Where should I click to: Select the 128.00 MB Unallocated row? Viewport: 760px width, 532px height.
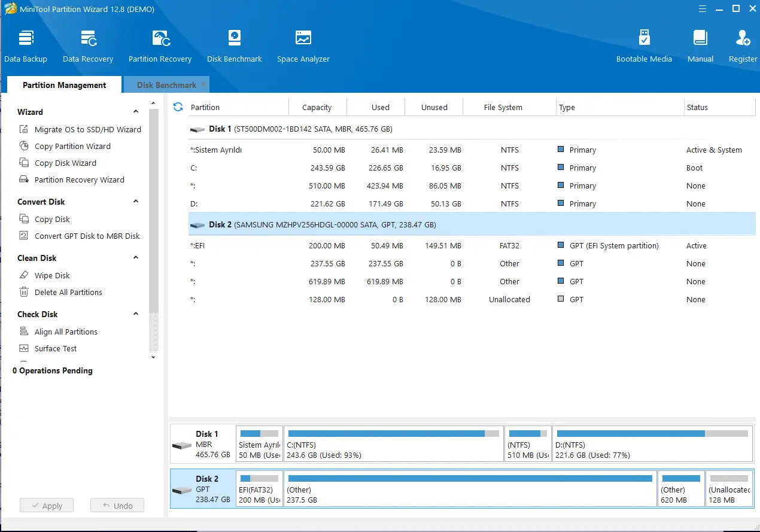pos(472,299)
